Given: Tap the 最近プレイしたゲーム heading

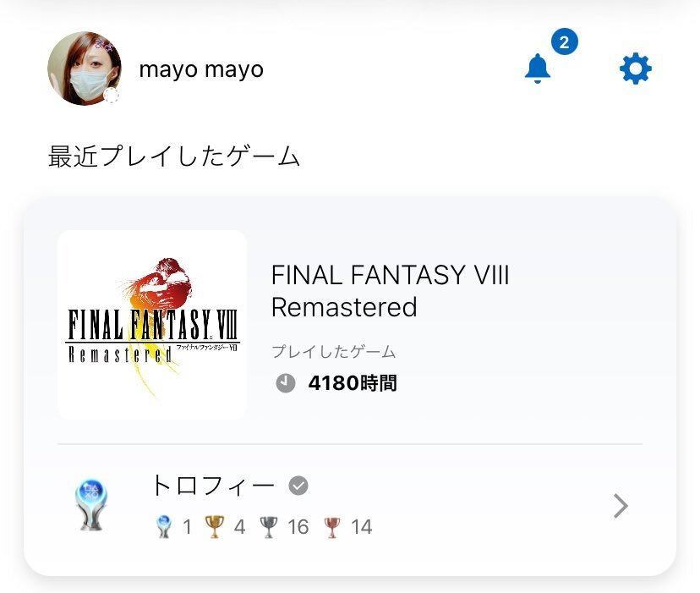Looking at the screenshot, I should 173,156.
